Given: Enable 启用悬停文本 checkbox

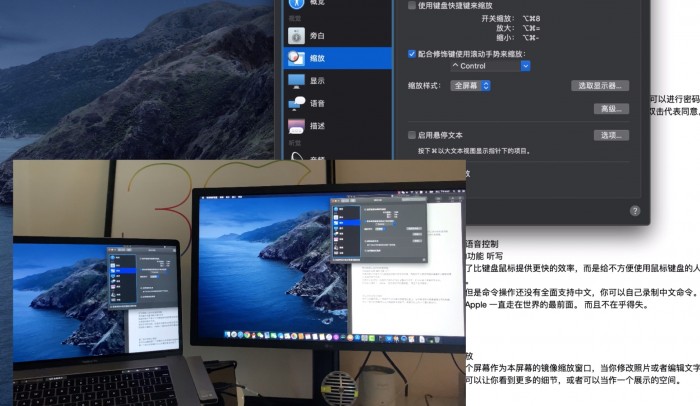Looking at the screenshot, I should 412,135.
